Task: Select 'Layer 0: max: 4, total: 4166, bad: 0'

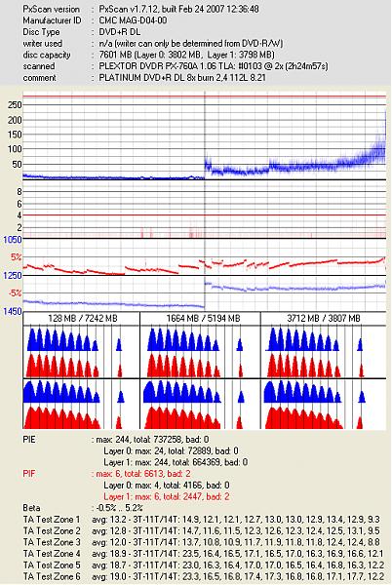Action: (x=167, y=486)
